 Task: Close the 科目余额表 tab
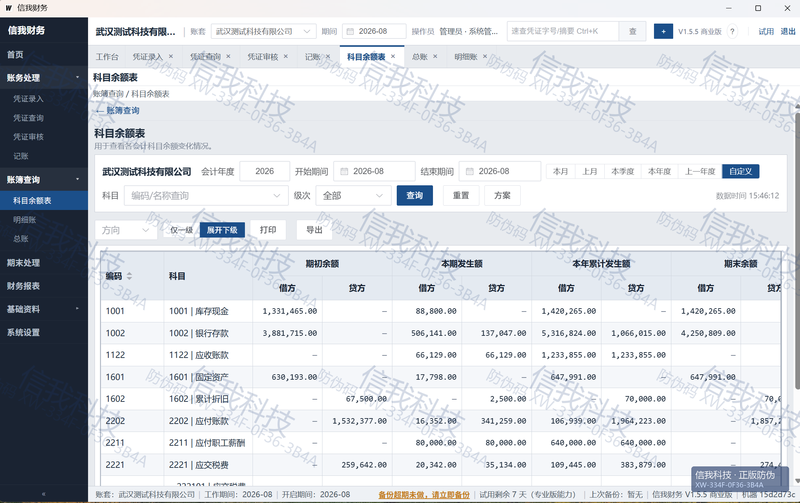click(x=393, y=57)
